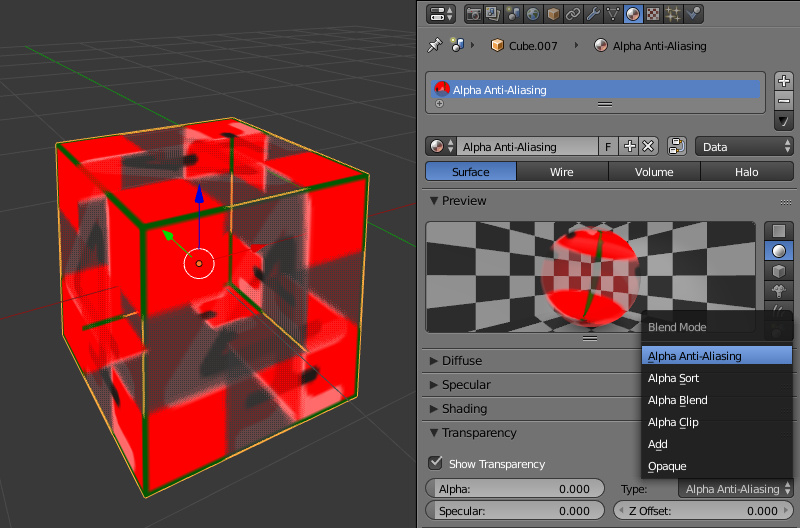Screen dimensions: 800x528
Task: Toggle Show Transparency checkbox
Action: 435,463
